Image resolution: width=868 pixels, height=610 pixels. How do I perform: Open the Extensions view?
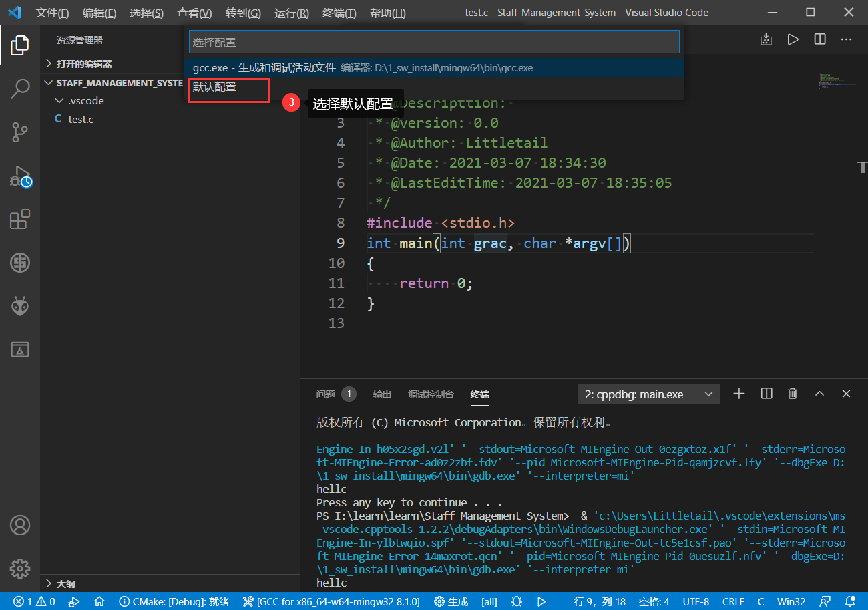[20, 220]
